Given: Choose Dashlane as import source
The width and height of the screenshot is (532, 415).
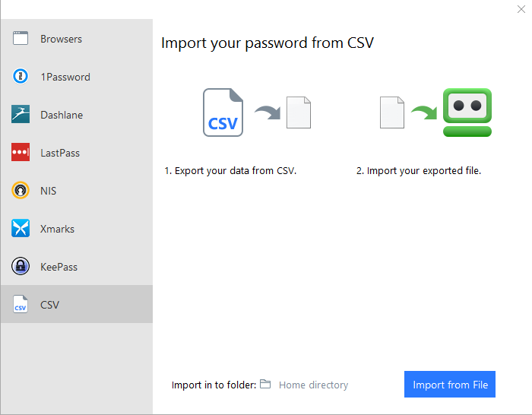Looking at the screenshot, I should pyautogui.click(x=77, y=114).
